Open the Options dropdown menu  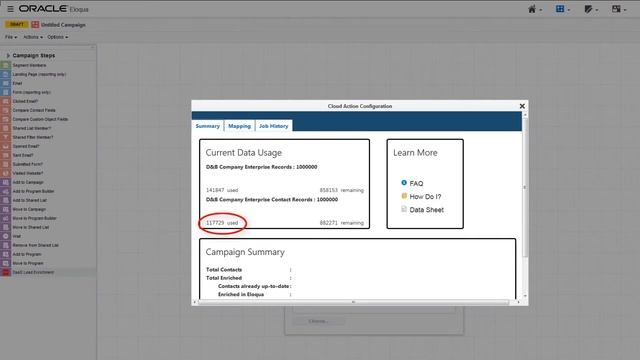[x=58, y=37]
